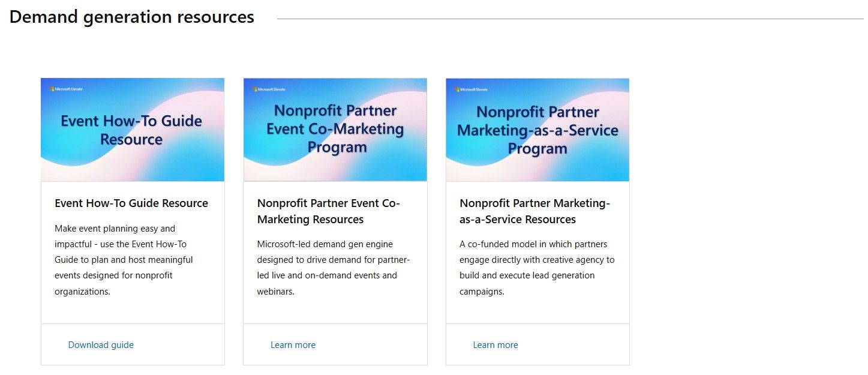868x375 pixels.
Task: Click the Demand generation resources heading
Action: pos(132,17)
